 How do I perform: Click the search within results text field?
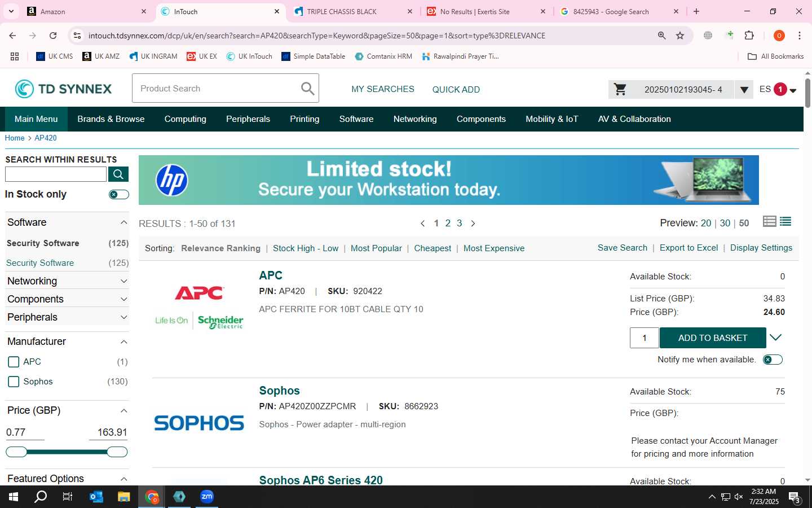(x=56, y=174)
